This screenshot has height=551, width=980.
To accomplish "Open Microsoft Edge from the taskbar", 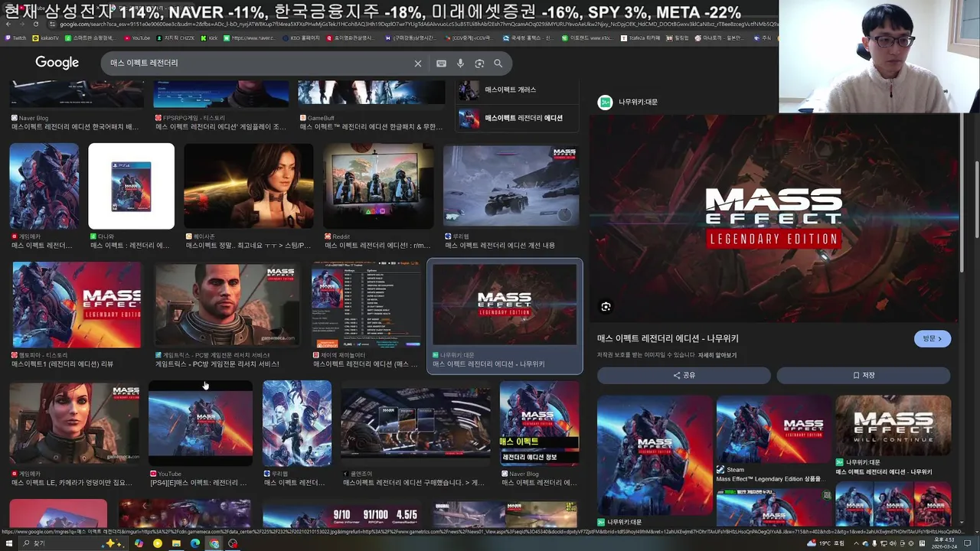I will [195, 543].
